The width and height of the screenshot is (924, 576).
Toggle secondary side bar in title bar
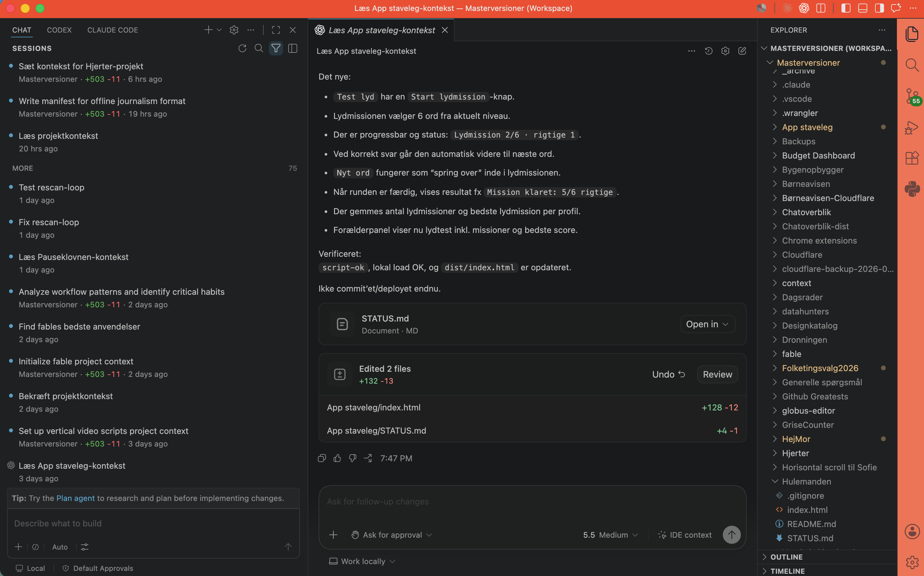click(880, 8)
